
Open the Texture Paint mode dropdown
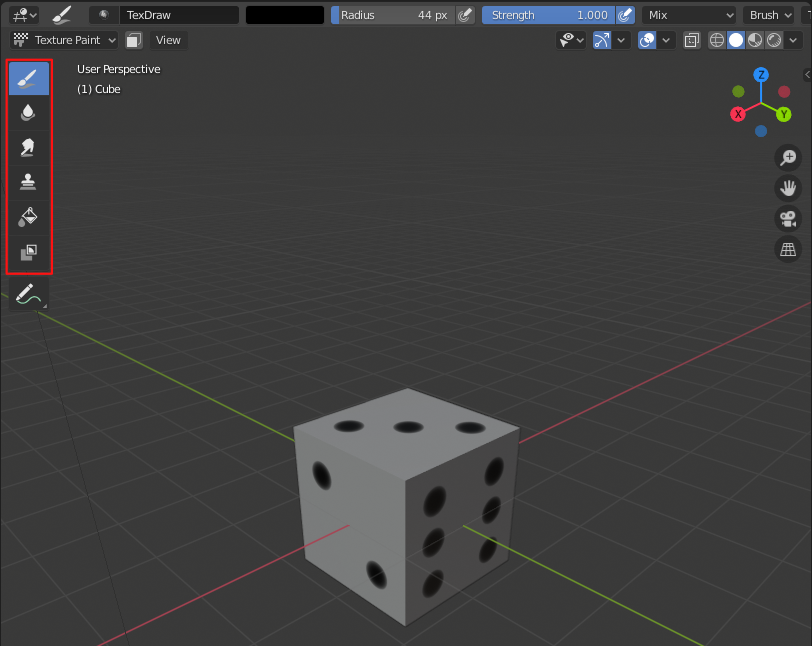pyautogui.click(x=65, y=40)
